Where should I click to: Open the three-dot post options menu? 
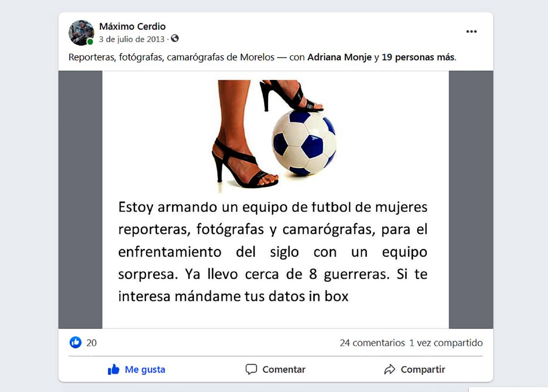click(471, 31)
